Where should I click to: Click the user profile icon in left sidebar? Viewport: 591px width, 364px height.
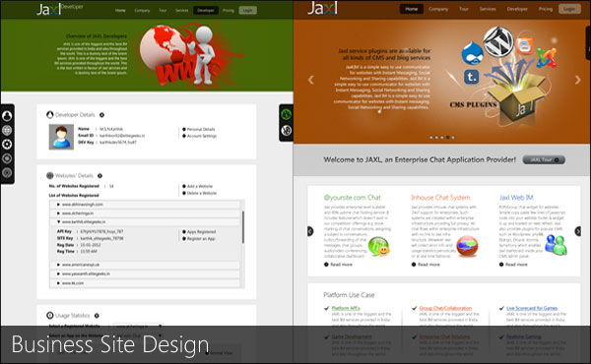click(x=7, y=116)
